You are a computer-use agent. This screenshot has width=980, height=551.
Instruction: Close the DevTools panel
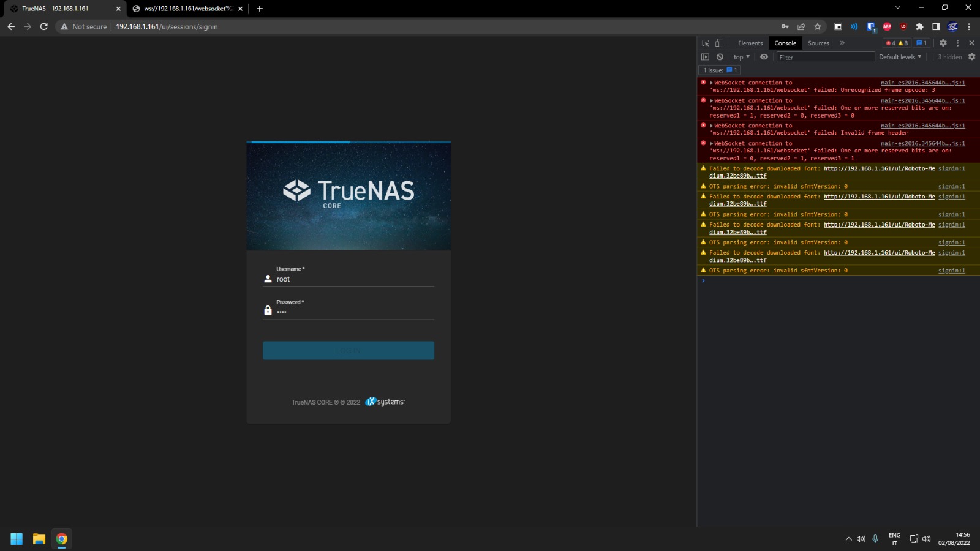(971, 43)
